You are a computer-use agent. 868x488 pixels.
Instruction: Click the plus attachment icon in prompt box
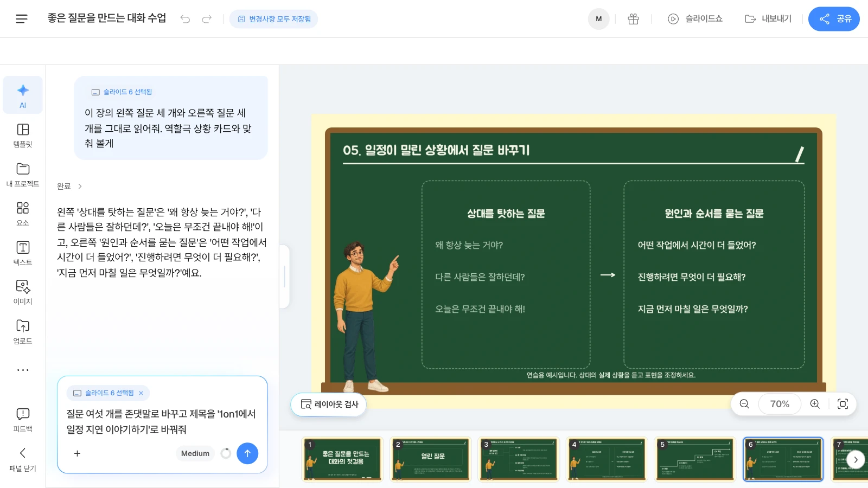[x=77, y=453]
